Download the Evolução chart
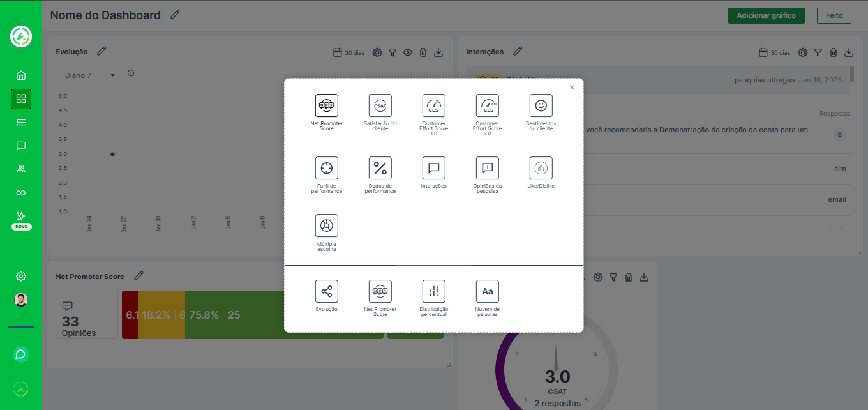This screenshot has height=410, width=868. pyautogui.click(x=438, y=52)
